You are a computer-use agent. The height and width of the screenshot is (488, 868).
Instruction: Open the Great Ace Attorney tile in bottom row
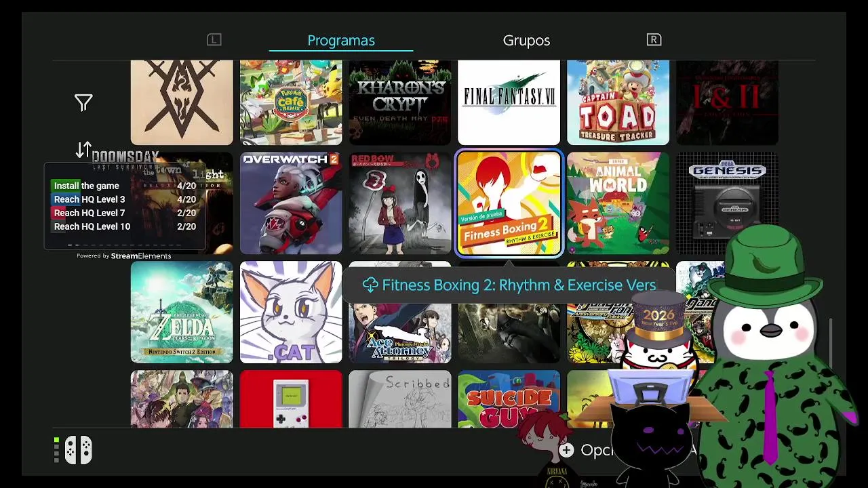pyautogui.click(x=182, y=399)
